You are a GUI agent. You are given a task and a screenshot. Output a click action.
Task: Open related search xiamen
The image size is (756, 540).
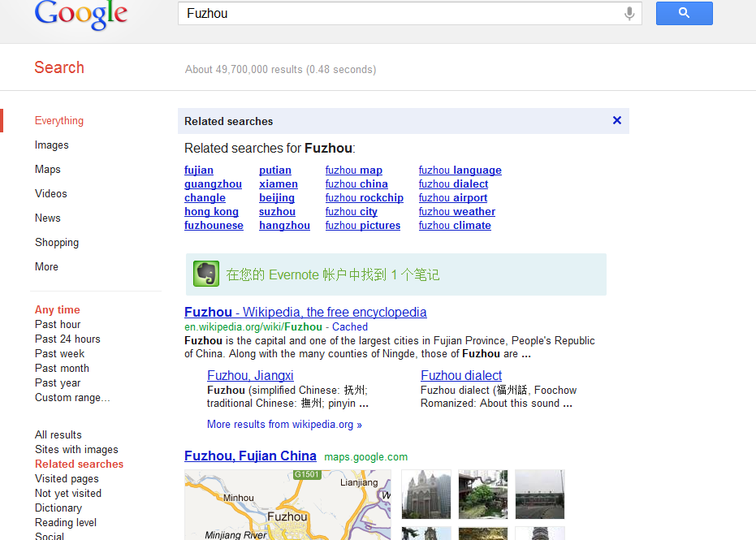(279, 184)
